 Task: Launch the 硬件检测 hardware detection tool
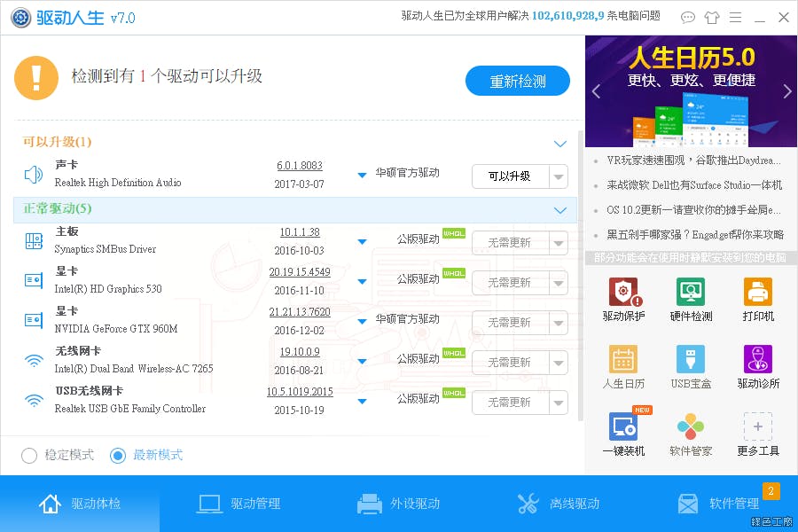point(691,299)
